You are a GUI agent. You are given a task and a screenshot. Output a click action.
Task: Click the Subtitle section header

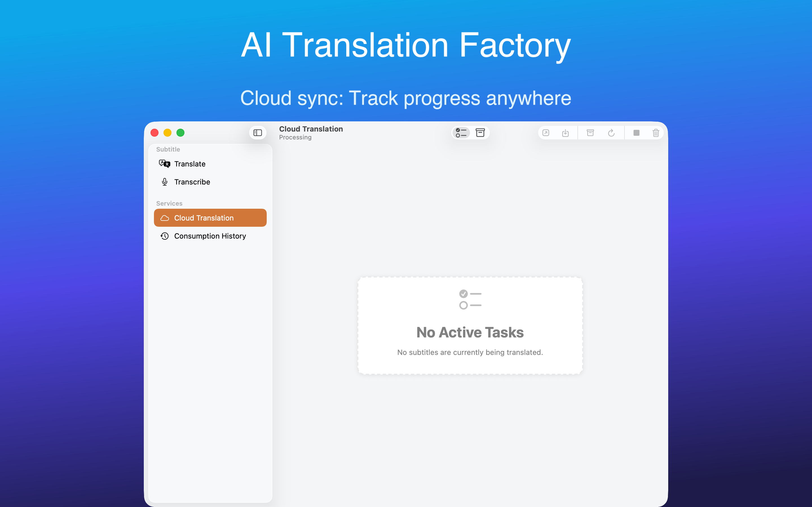pyautogui.click(x=168, y=150)
